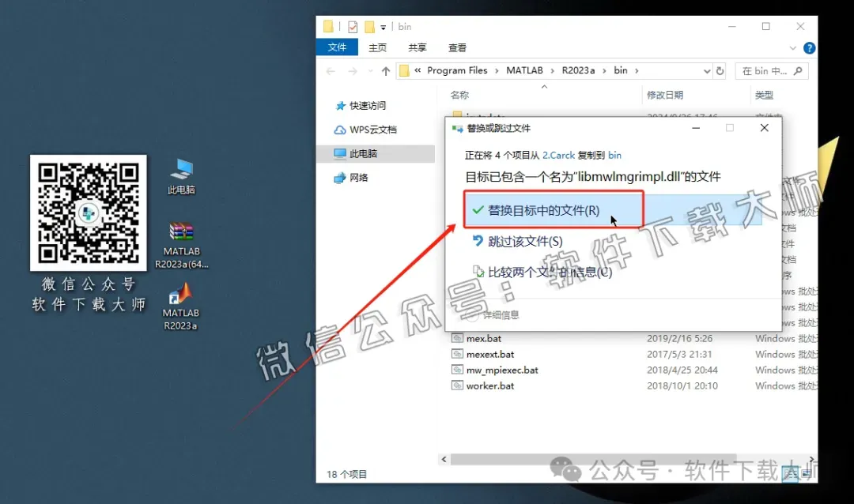Open the blue help question-mark icon
Screen dimensions: 854x504
click(x=810, y=48)
